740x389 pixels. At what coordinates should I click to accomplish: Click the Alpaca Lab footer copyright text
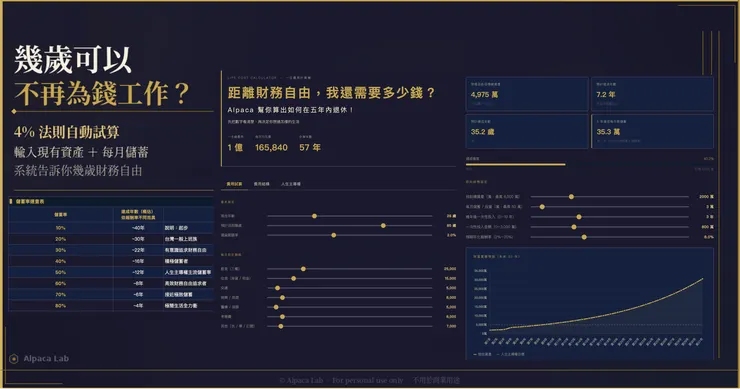[370, 381]
